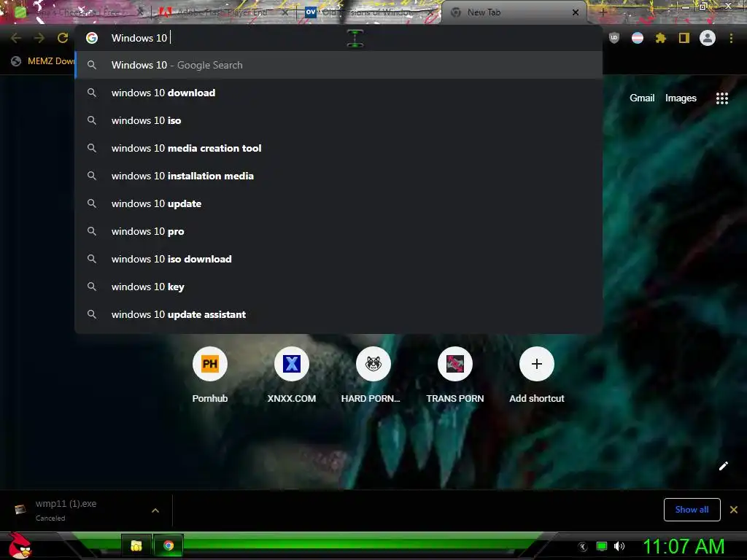This screenshot has width=747, height=560.
Task: Open the Angry Bird start button
Action: point(20,545)
